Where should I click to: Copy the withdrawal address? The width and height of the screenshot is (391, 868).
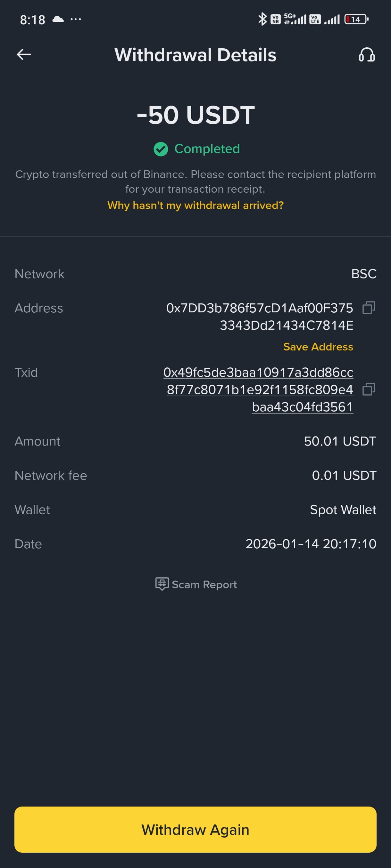(x=368, y=308)
